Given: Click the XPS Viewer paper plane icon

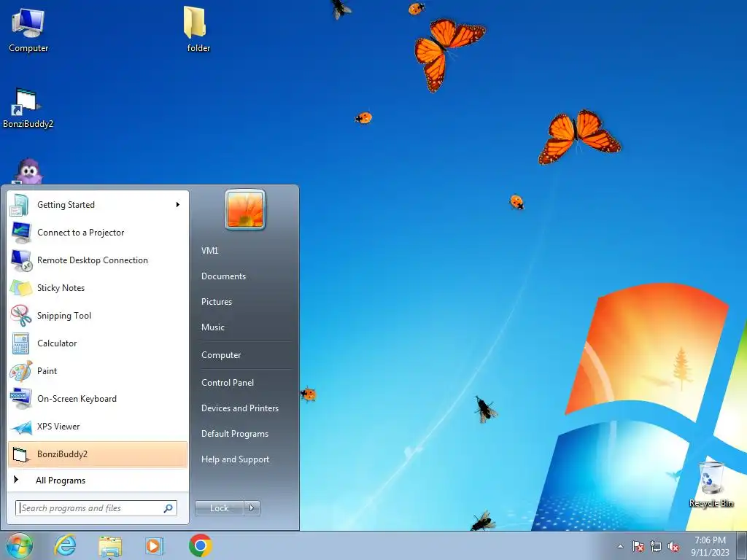Looking at the screenshot, I should point(20,427).
